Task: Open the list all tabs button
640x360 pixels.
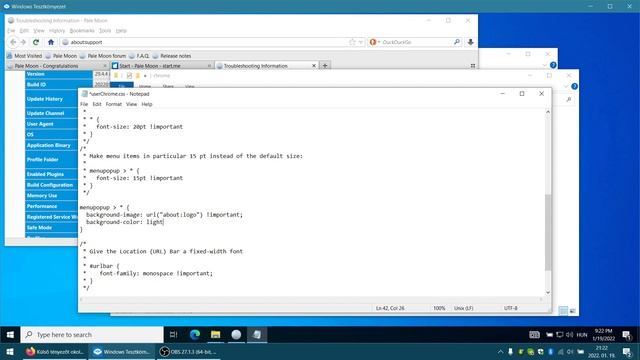Action: tap(473, 66)
